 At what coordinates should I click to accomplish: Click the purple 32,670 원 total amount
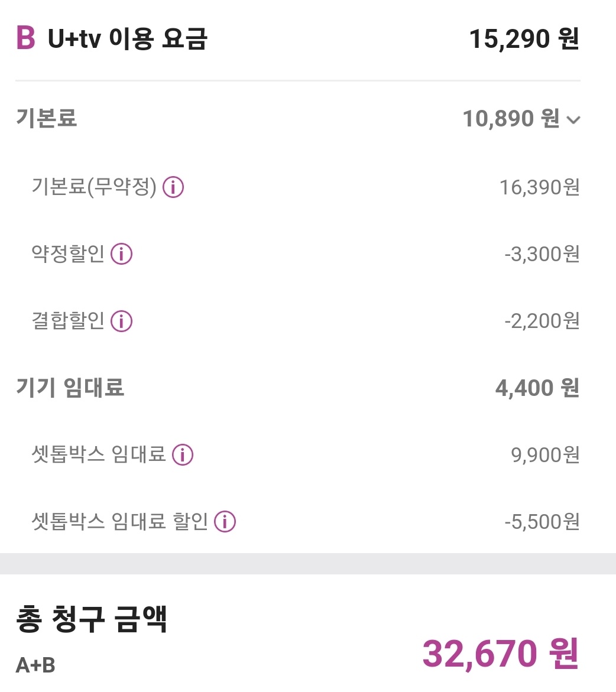tap(500, 654)
